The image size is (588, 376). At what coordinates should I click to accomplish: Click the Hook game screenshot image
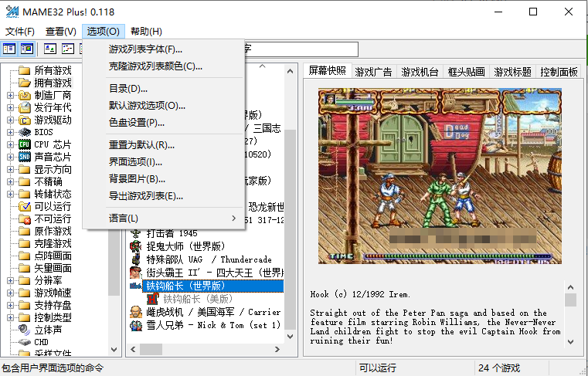coord(440,176)
